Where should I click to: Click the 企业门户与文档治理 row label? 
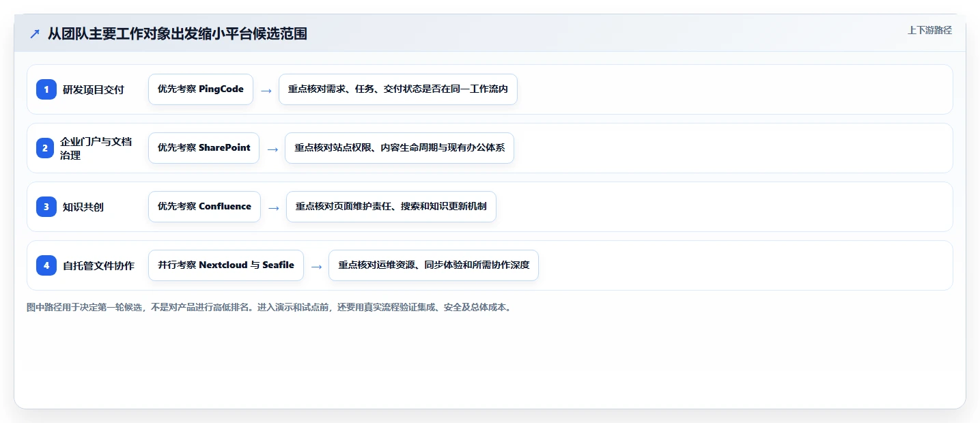point(96,148)
